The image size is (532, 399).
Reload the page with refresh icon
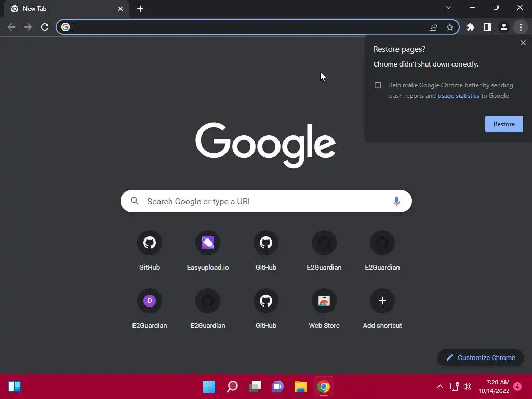[x=45, y=27]
